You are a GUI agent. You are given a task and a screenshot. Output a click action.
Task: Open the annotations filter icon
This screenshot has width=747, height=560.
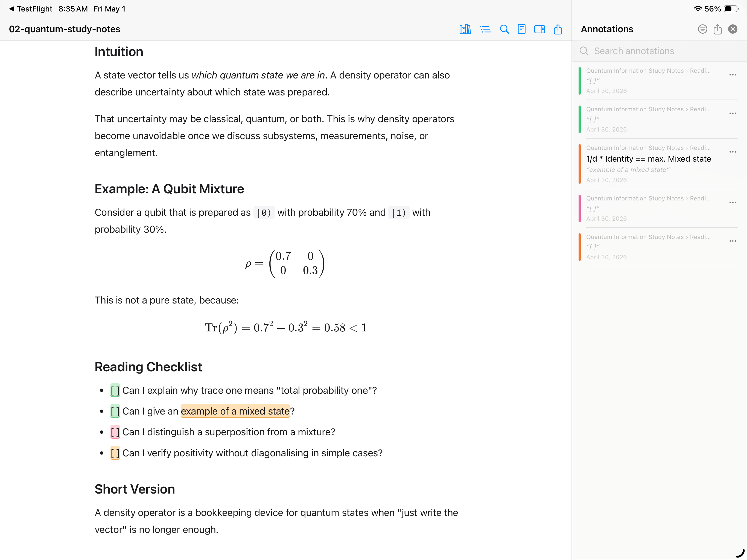(702, 29)
